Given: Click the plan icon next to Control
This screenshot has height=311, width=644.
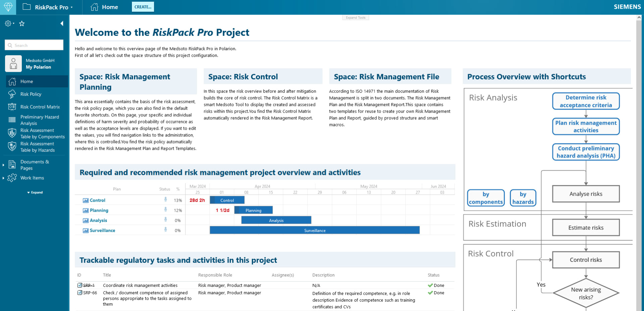Looking at the screenshot, I should [86, 201].
